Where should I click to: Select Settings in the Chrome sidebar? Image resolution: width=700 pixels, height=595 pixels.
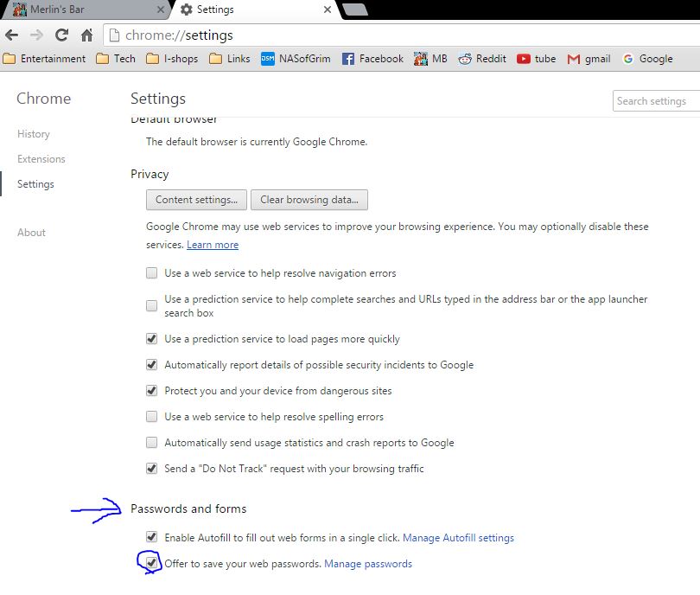coord(35,184)
